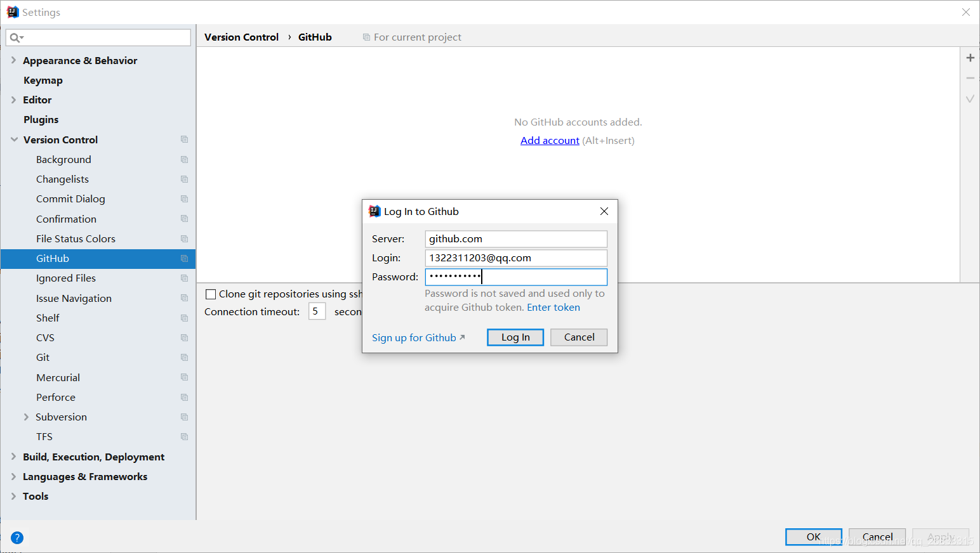The width and height of the screenshot is (980, 553).
Task: Expand the Tools section
Action: pyautogui.click(x=13, y=496)
